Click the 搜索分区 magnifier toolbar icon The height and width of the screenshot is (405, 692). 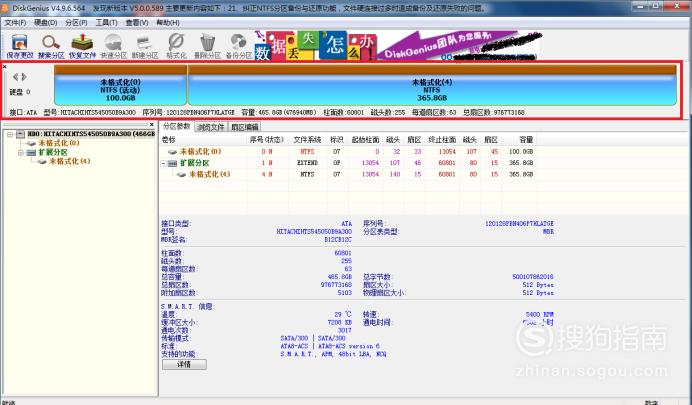[51, 46]
